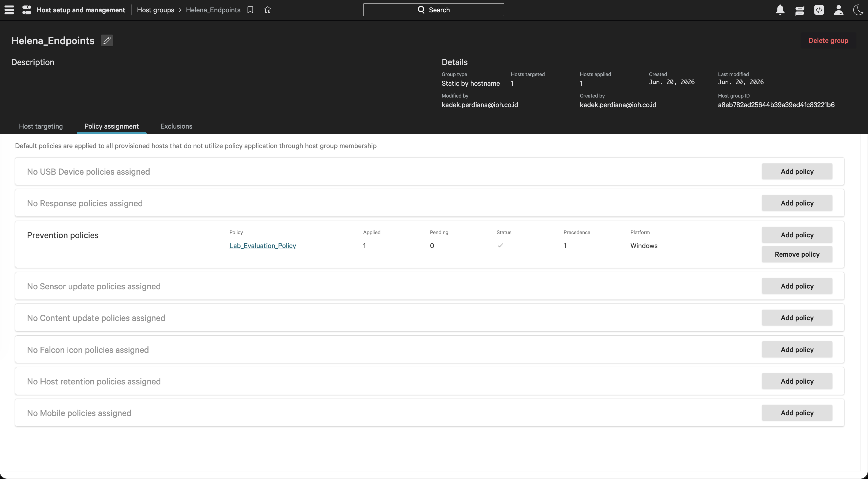The image size is (868, 479).
Task: Click the home icon in breadcrumb
Action: (x=268, y=10)
